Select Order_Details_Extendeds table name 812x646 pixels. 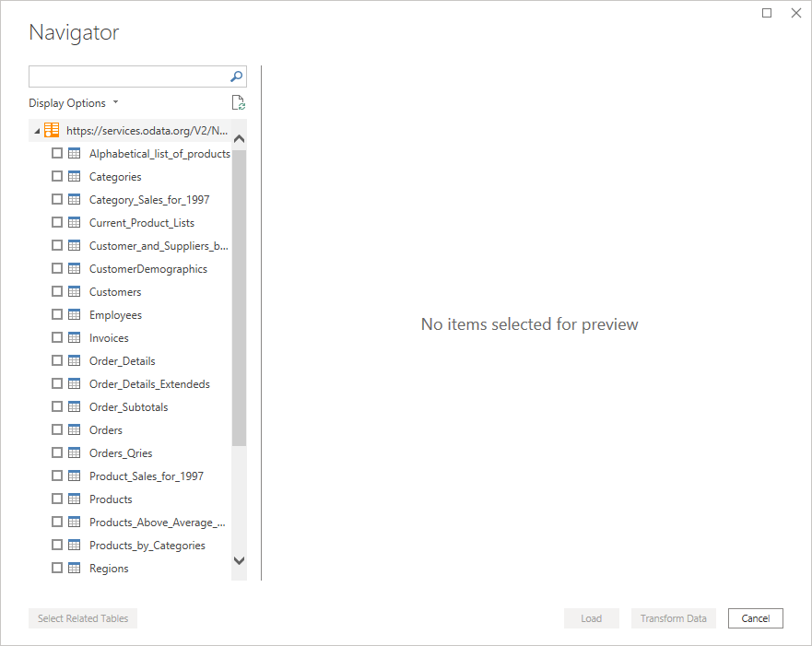(x=149, y=384)
